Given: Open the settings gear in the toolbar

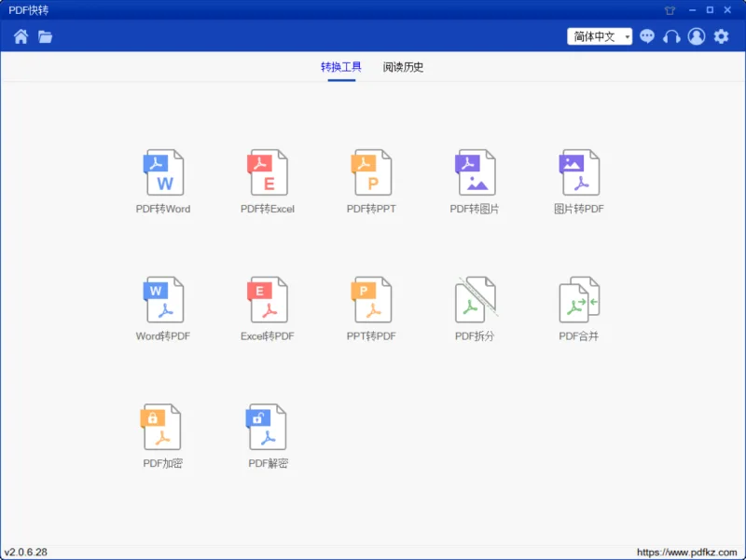Looking at the screenshot, I should tap(721, 36).
